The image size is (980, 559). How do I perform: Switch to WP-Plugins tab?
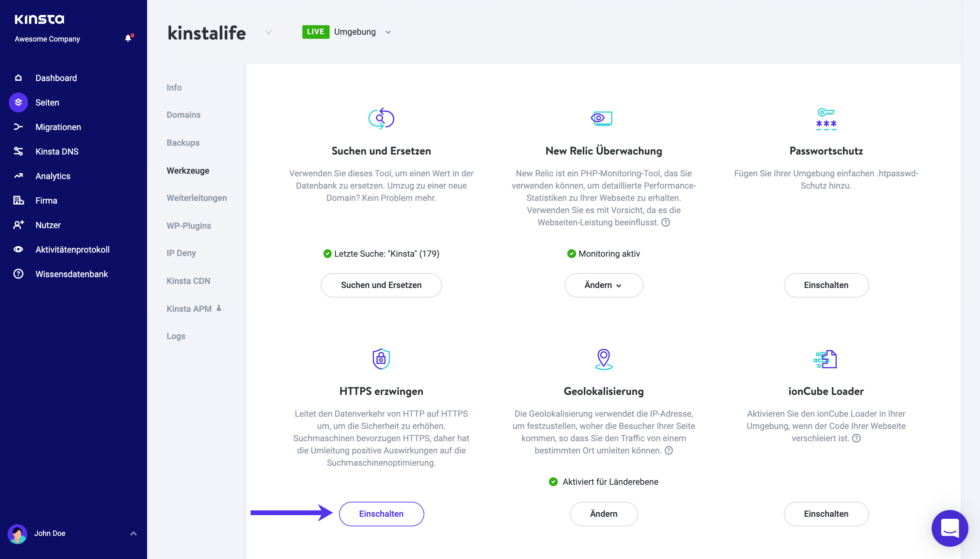pos(189,226)
